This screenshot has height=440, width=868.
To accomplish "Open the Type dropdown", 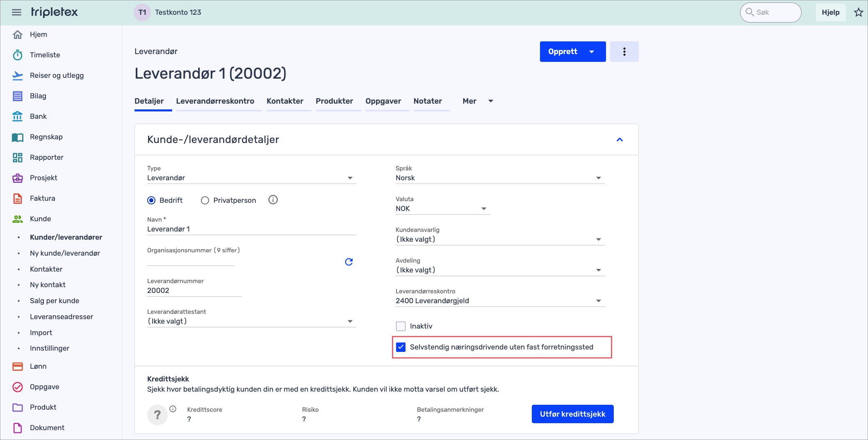I will [251, 178].
